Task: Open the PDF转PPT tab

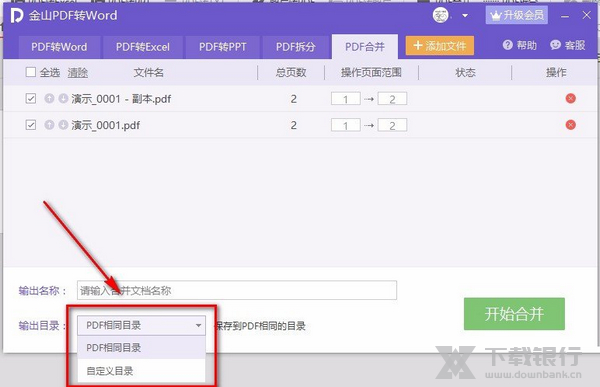Action: click(x=223, y=47)
